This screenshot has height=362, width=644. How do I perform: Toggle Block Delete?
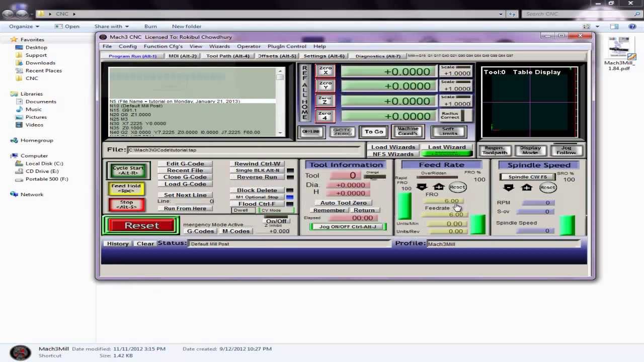(x=257, y=190)
